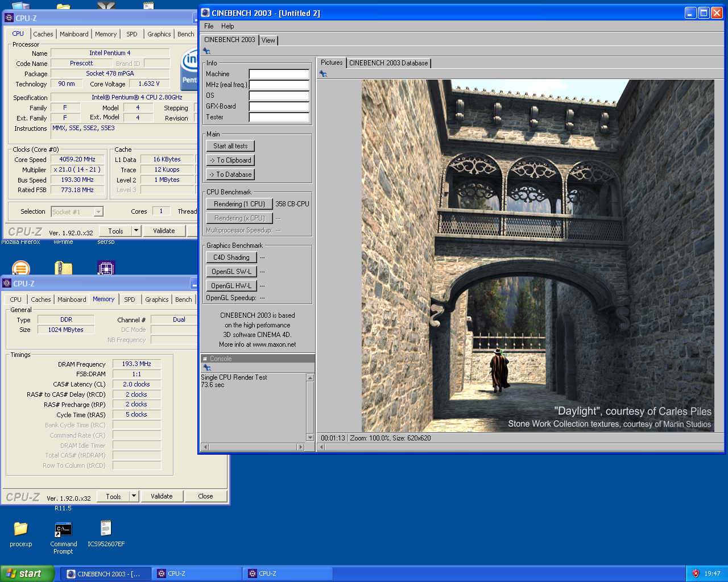Run the C4D Shading benchmark

[231, 257]
